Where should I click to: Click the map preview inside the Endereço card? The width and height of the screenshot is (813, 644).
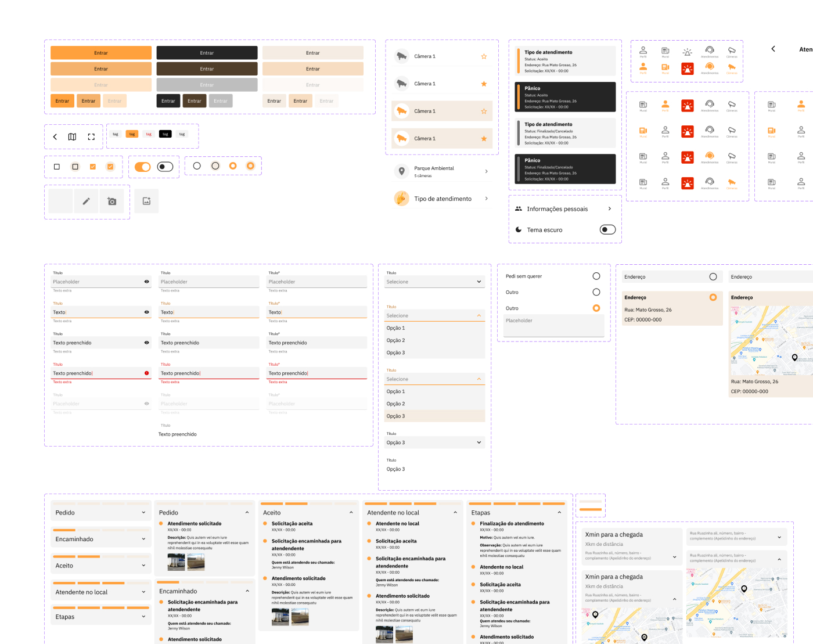pos(772,340)
